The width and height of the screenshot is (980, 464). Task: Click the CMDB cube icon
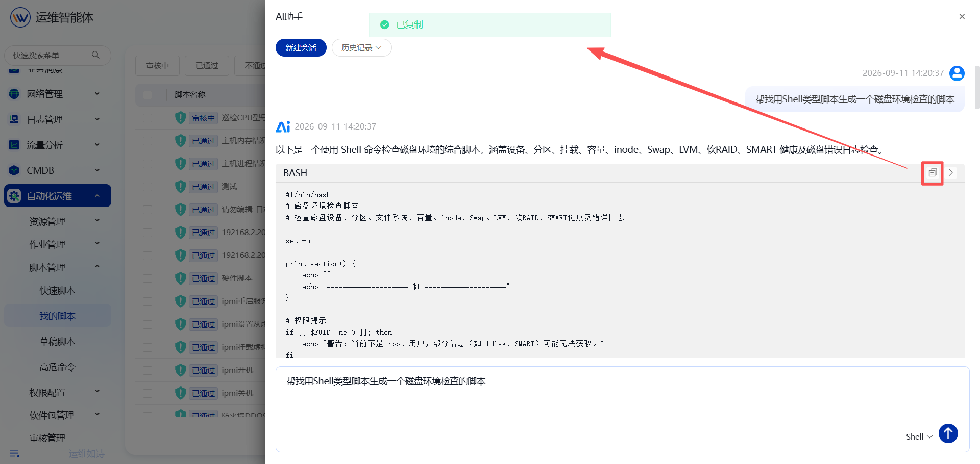tap(14, 170)
